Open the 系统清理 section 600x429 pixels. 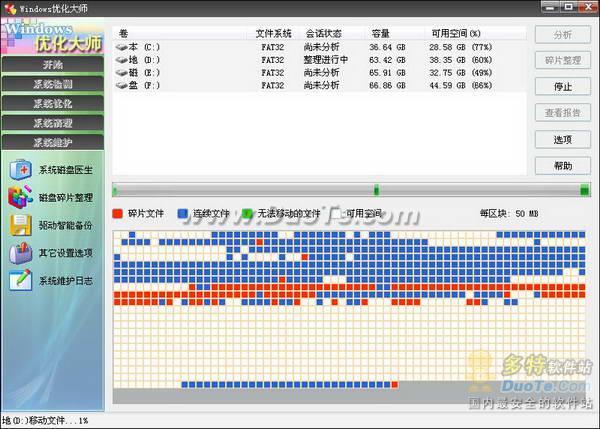[x=53, y=123]
